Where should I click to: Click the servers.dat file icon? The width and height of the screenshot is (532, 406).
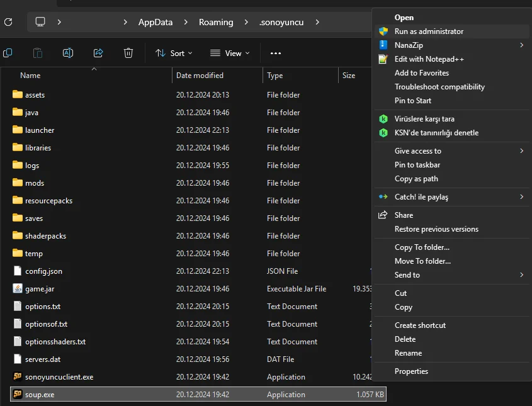tap(17, 359)
